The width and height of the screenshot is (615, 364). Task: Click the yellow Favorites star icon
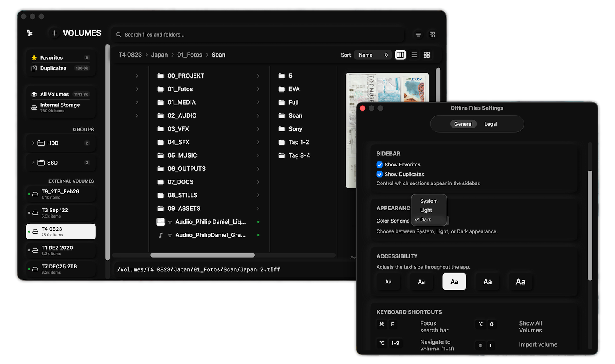point(34,57)
